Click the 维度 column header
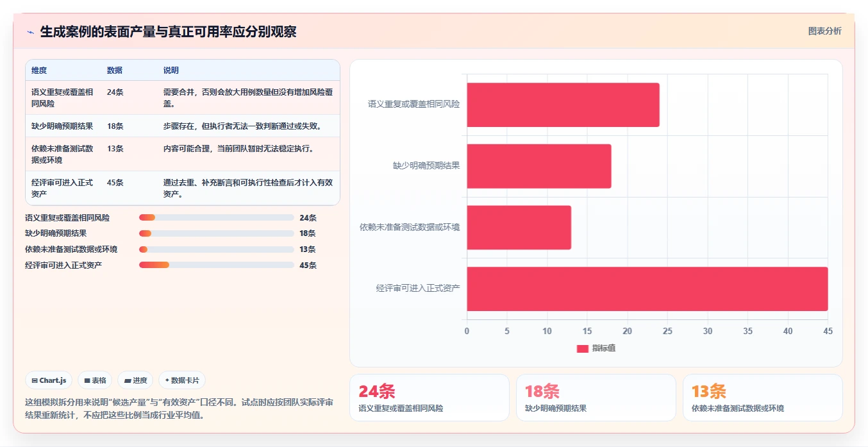This screenshot has width=868, height=447. [39, 71]
